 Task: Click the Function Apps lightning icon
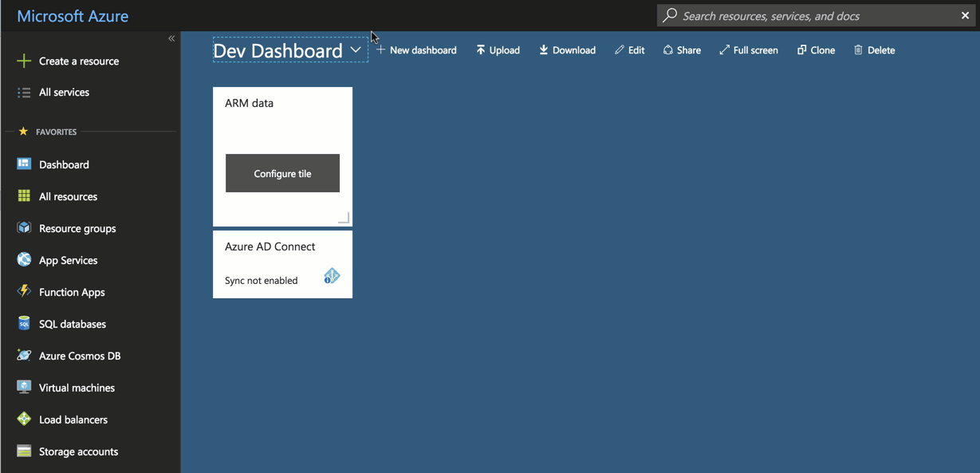(x=24, y=292)
